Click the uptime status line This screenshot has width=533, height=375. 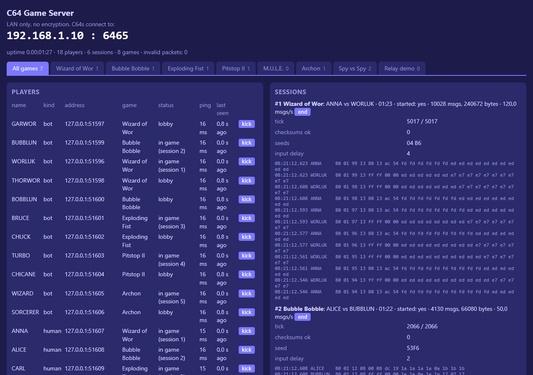[x=97, y=52]
